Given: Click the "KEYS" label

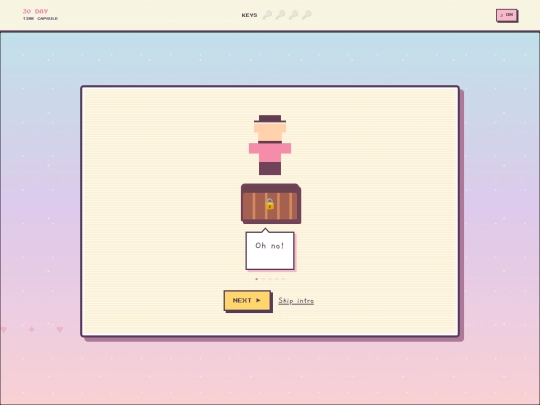Looking at the screenshot, I should click(249, 15).
